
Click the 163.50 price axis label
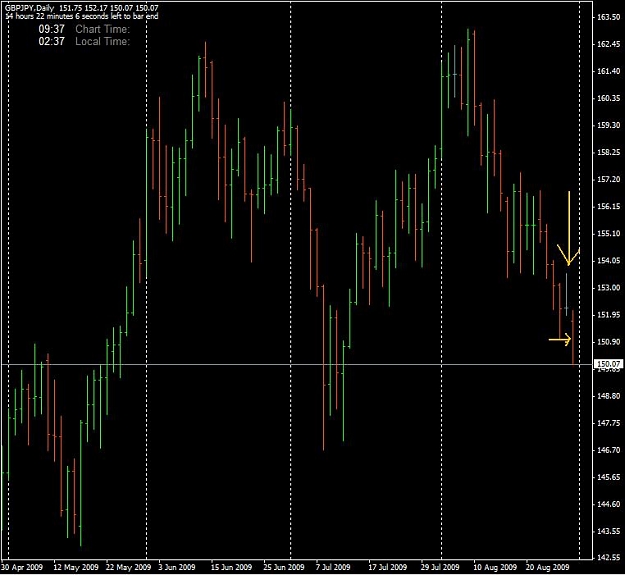pyautogui.click(x=609, y=17)
